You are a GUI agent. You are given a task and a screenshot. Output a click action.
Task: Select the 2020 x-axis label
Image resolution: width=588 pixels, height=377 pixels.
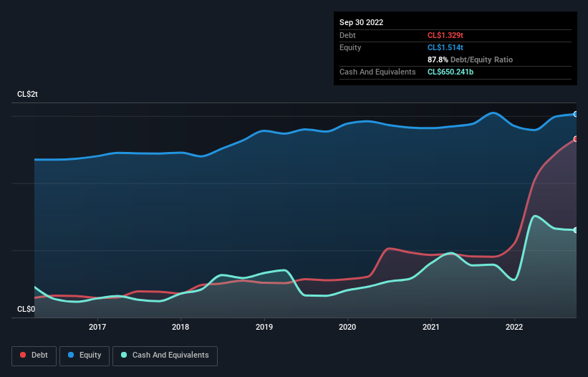coord(347,328)
